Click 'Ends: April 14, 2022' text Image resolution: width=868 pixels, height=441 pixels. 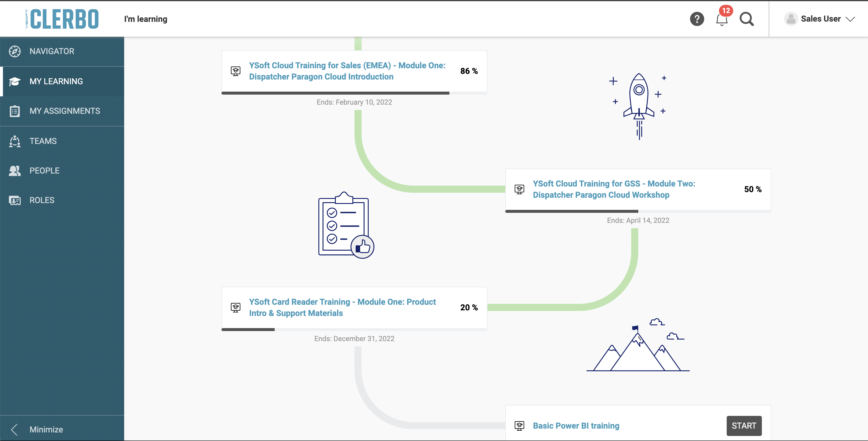coord(638,220)
